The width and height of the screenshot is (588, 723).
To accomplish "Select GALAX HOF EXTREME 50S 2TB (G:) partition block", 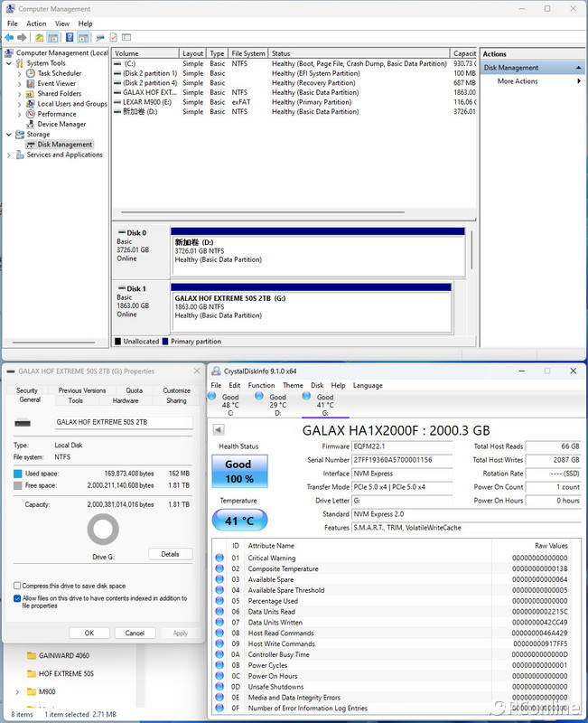I will point(311,307).
